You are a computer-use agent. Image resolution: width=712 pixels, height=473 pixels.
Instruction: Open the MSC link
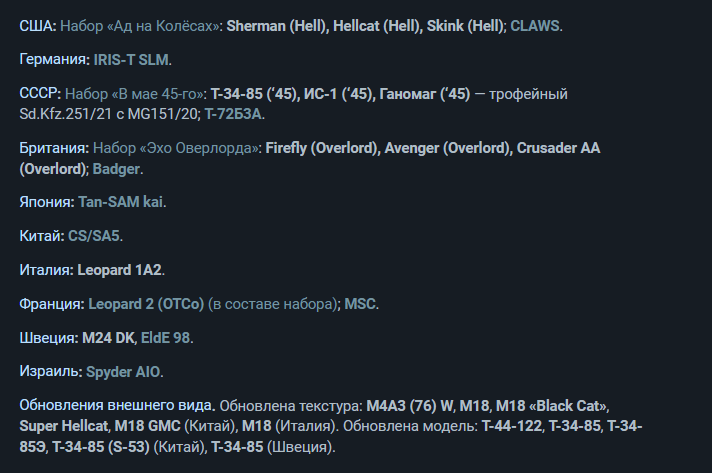tap(361, 304)
